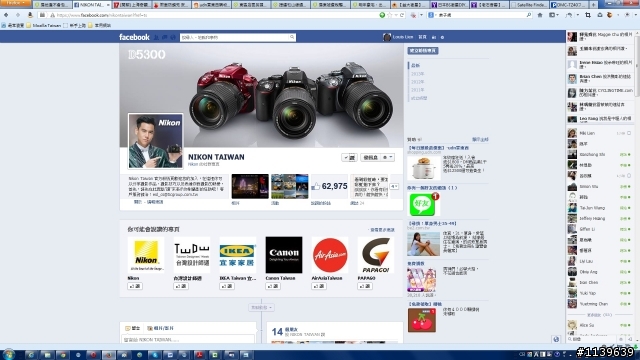Click the write on NIKON TAIWAN post box
This screenshot has width=640, height=360.
[188, 339]
